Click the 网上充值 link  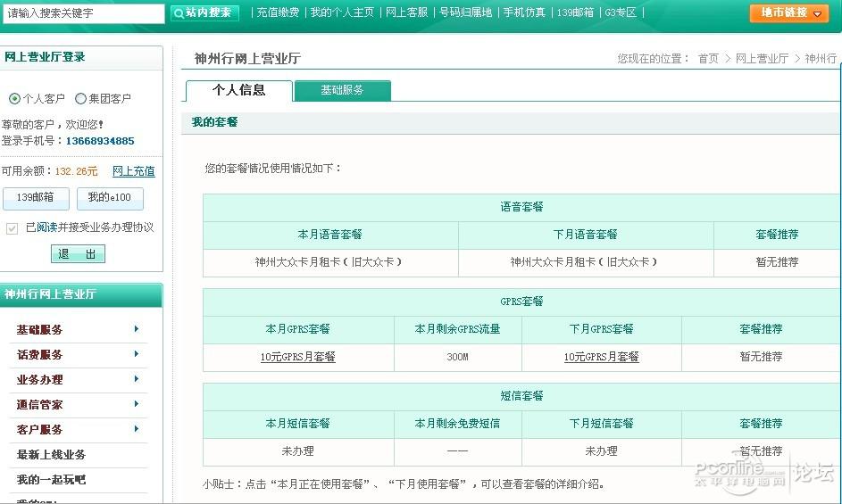coord(134,171)
